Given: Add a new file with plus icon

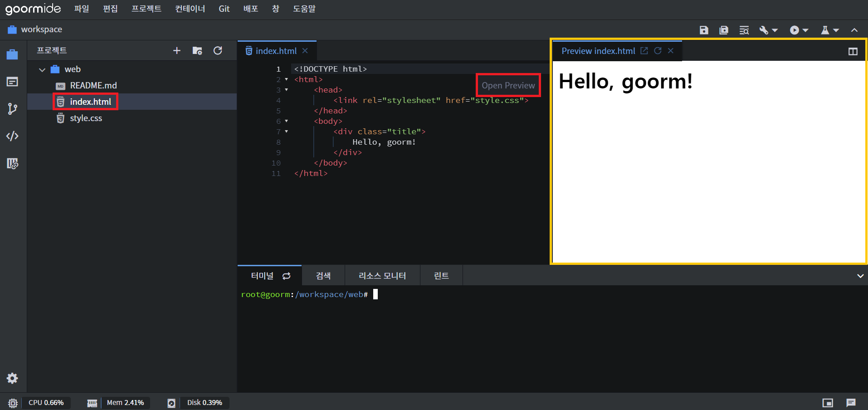Looking at the screenshot, I should (177, 50).
